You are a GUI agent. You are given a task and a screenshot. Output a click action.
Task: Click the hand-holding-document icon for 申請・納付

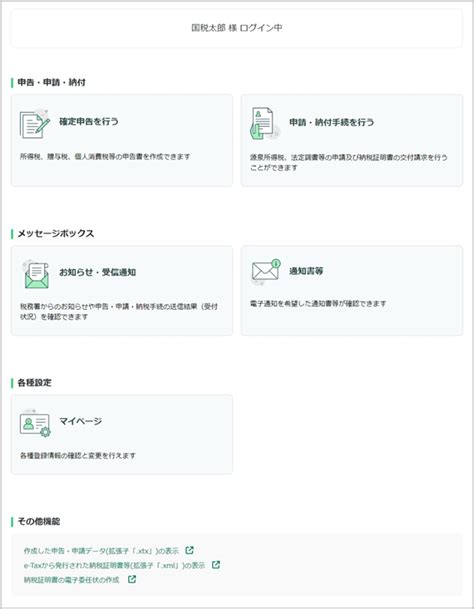(x=265, y=124)
